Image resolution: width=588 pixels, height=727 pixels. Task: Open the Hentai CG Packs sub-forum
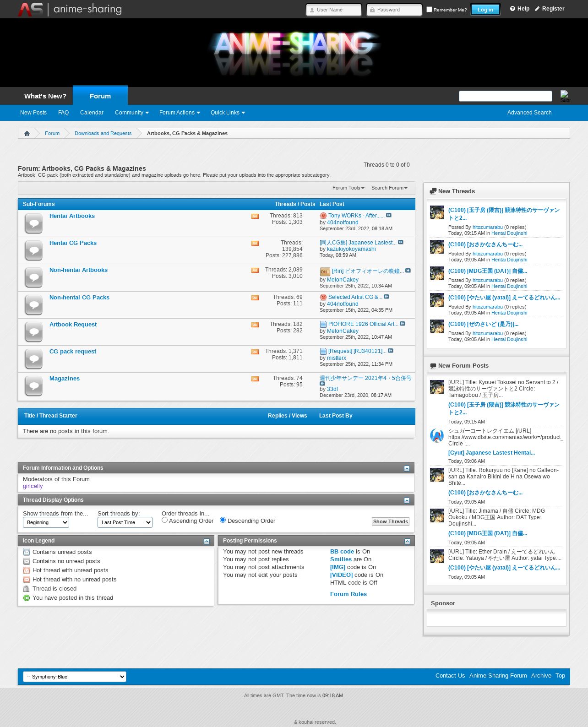[73, 243]
